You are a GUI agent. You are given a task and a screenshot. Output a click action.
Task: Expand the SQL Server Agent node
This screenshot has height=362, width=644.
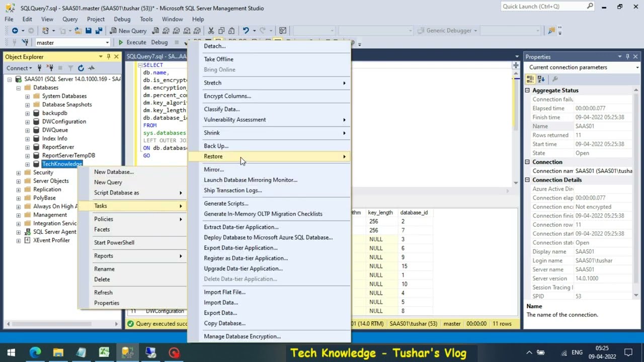point(19,232)
